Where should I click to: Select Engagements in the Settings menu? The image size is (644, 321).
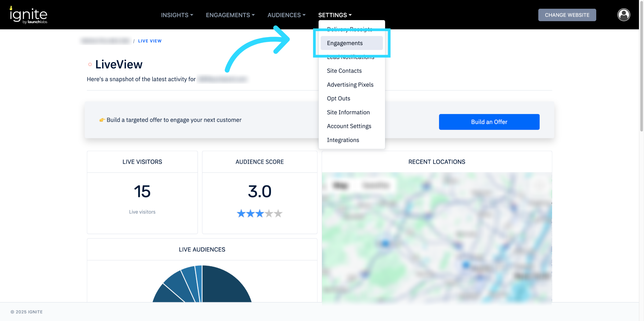point(345,43)
